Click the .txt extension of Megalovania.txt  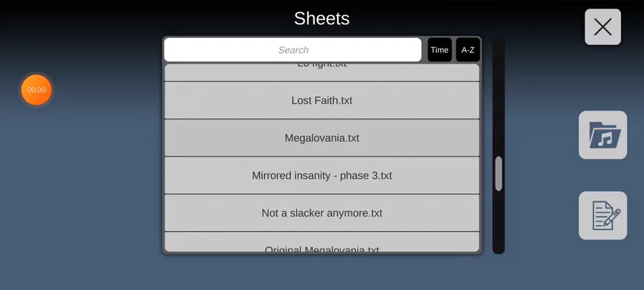351,138
